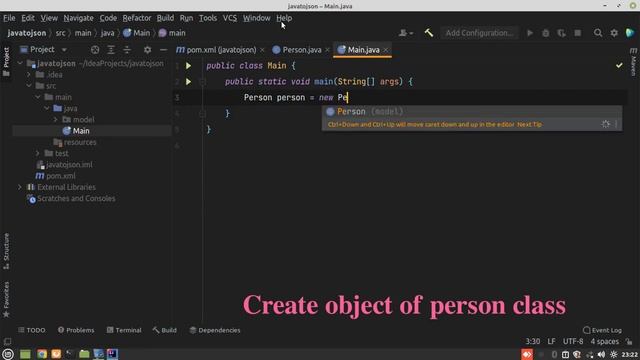Click the Run configuration play button

click(x=530, y=33)
